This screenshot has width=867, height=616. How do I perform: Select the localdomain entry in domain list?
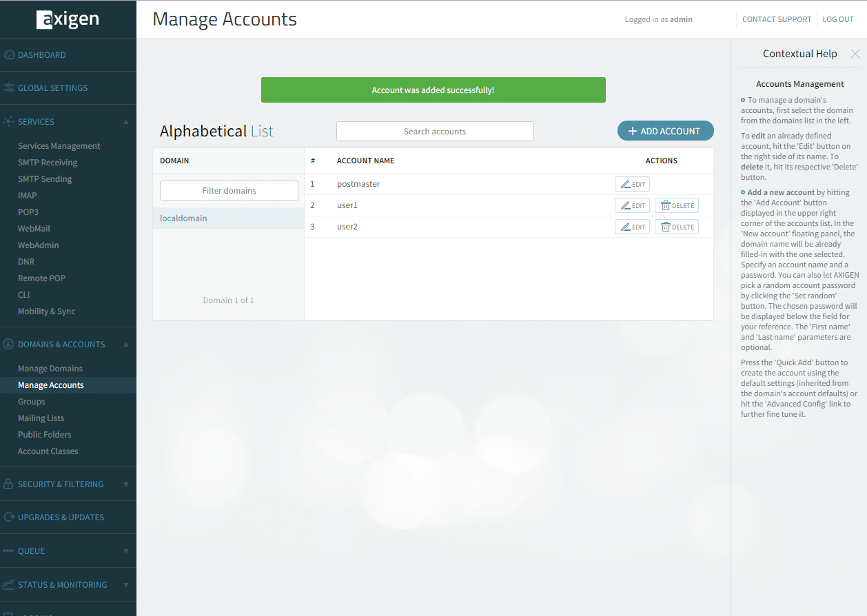[x=183, y=218]
